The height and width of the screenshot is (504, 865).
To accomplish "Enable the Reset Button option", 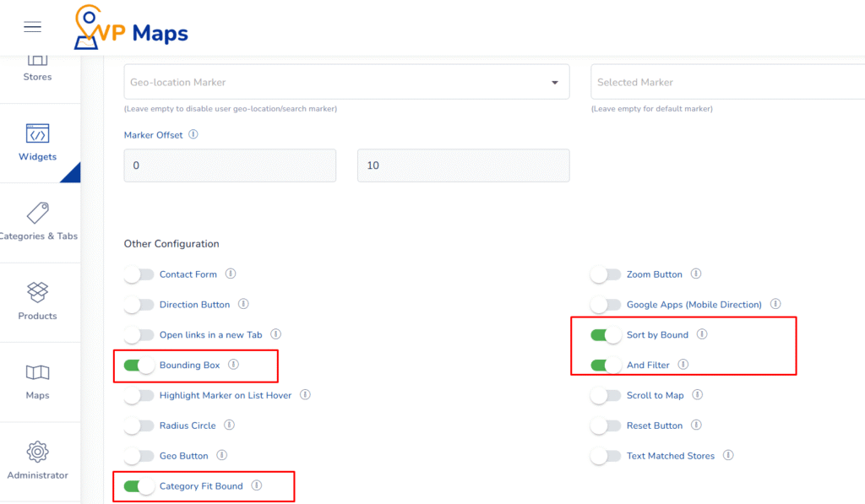I will (605, 425).
